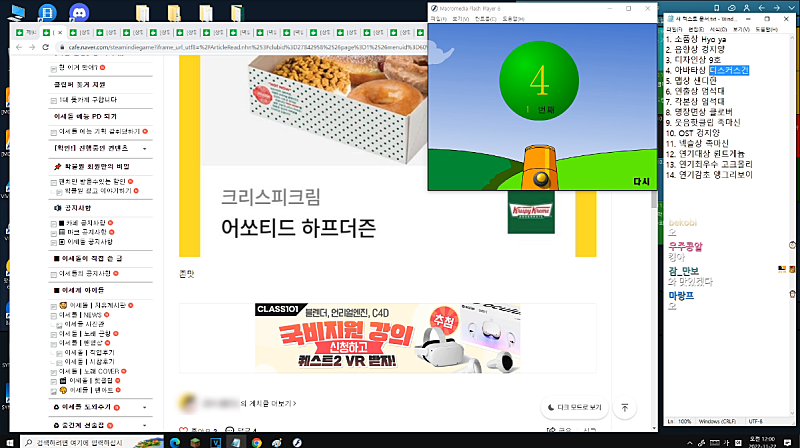This screenshot has height=448, width=800.
Task: Click the orange lottery machine button
Action: (541, 179)
